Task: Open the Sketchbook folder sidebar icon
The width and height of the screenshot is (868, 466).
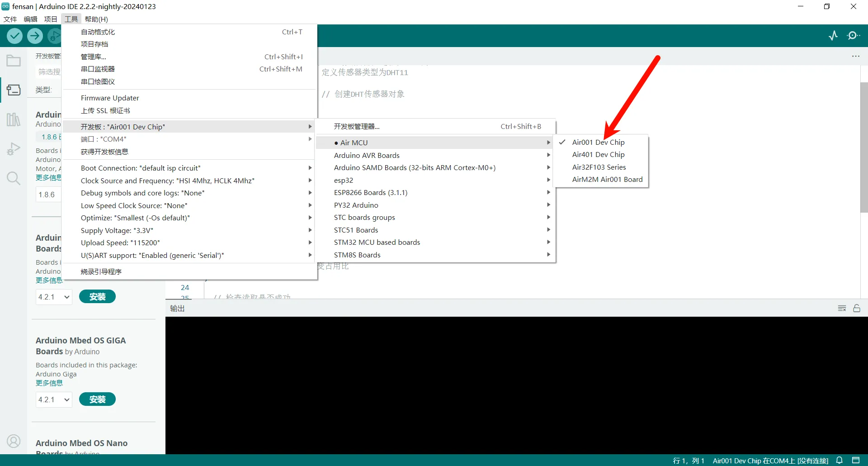Action: [14, 61]
